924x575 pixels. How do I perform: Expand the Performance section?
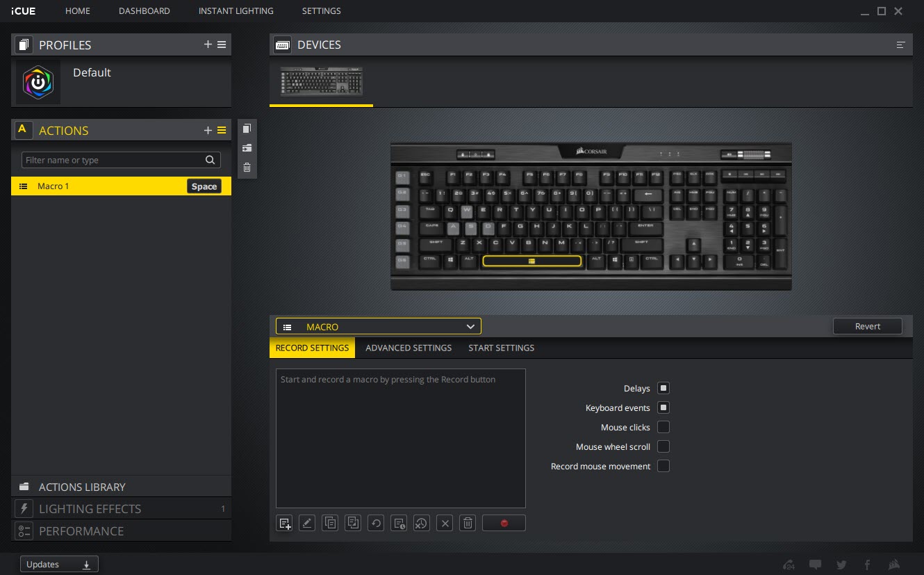(x=121, y=531)
